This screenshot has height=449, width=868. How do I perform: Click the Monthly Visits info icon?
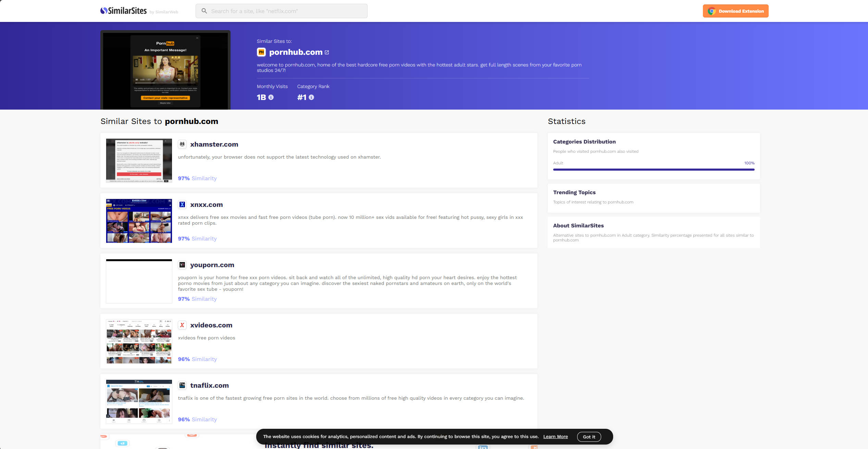click(271, 97)
